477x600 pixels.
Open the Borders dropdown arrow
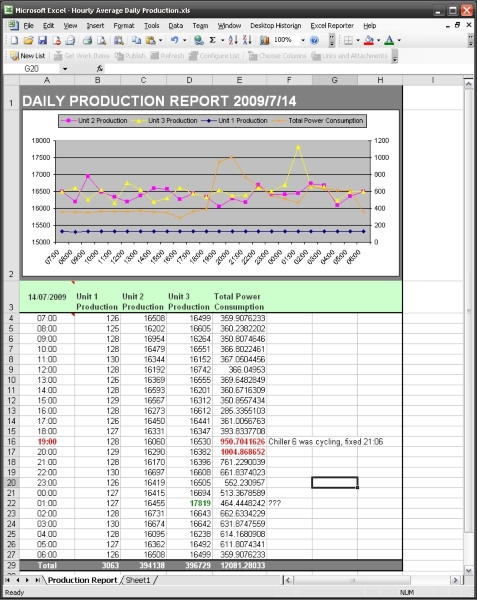(x=358, y=40)
